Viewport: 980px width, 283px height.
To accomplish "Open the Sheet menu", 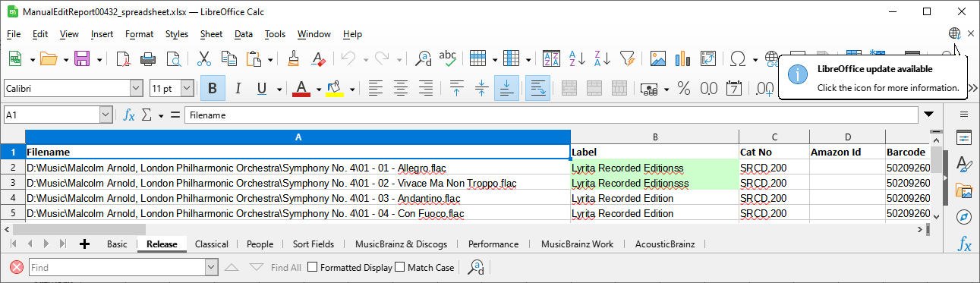I will coord(211,34).
